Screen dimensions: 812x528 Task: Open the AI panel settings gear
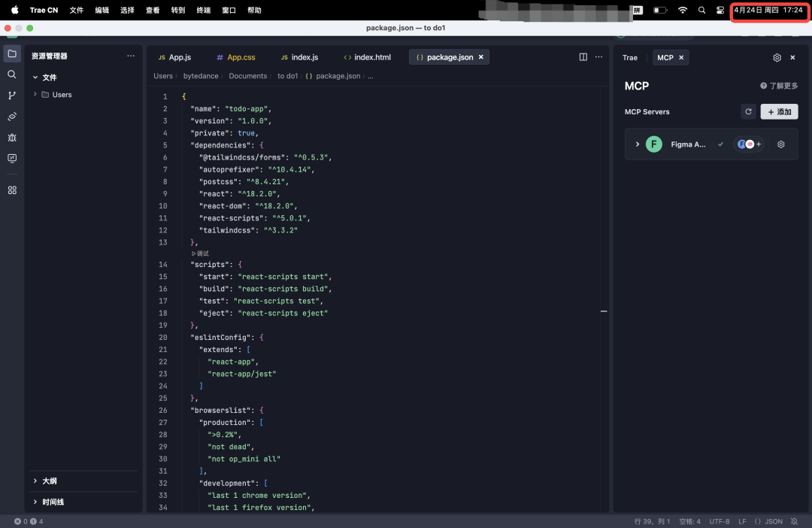tap(777, 57)
